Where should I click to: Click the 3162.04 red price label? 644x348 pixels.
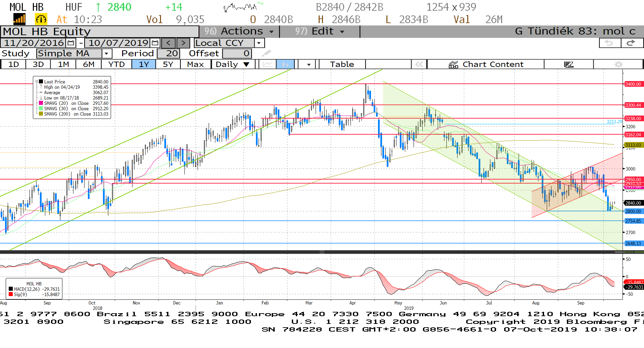(x=633, y=135)
